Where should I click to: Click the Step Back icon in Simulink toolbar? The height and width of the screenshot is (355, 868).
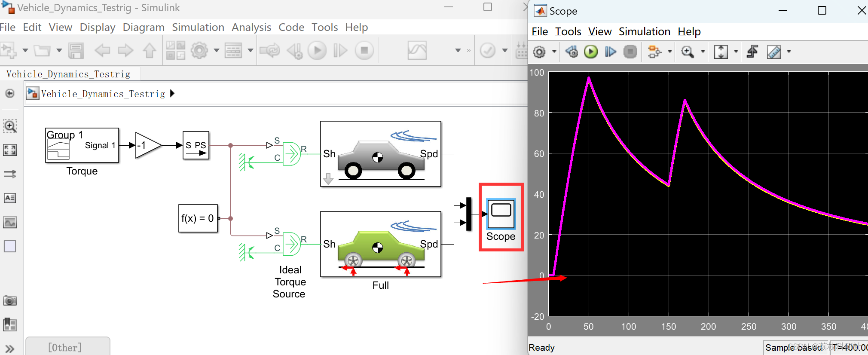tap(295, 50)
